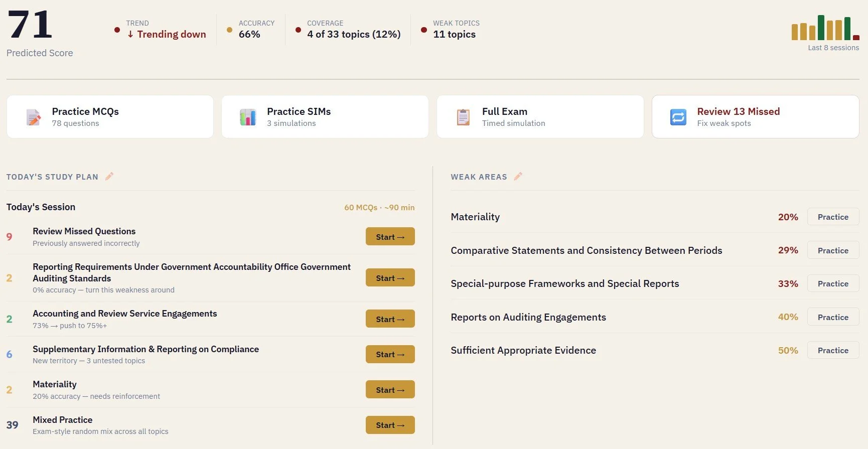This screenshot has width=868, height=449.
Task: Click 'New territory — 3 untested topics' note
Action: pyautogui.click(x=89, y=361)
